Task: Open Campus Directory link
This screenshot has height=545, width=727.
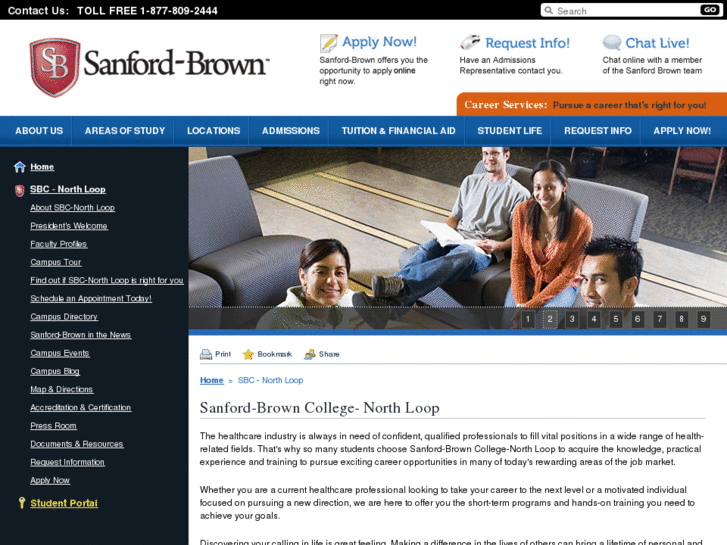Action: 64,316
